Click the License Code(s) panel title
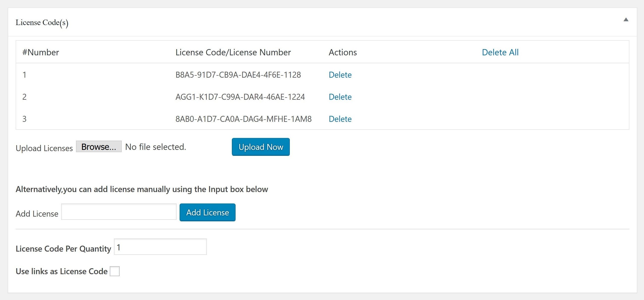The height and width of the screenshot is (300, 644). click(42, 23)
